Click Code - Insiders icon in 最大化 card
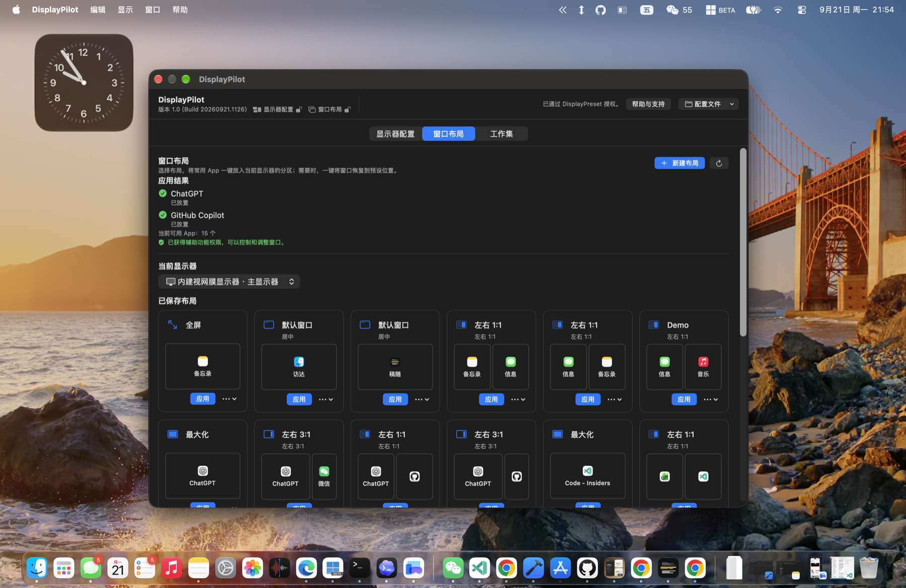This screenshot has width=906, height=588. pos(587,471)
